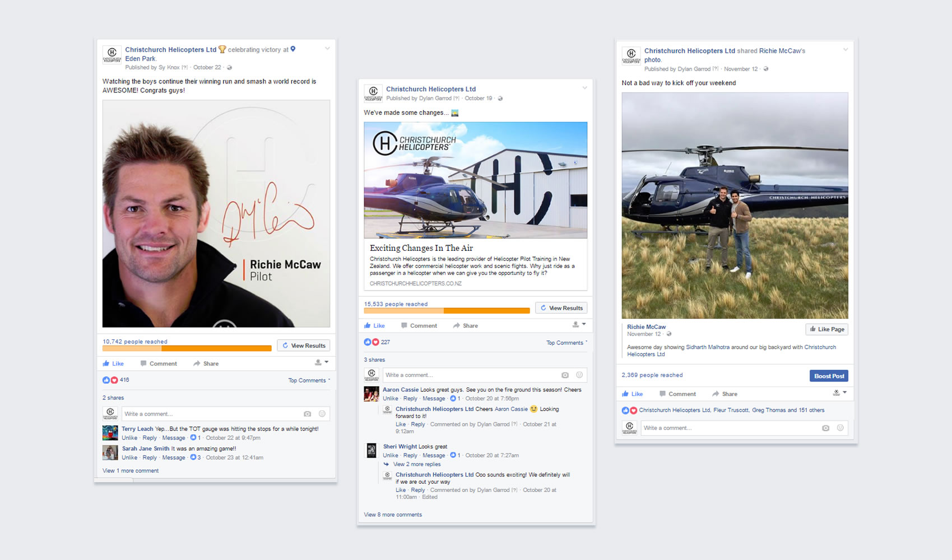Viewport: 952px width, 560px height.
Task: Click the emoji icon in Eden Park comment box
Action: point(322,414)
